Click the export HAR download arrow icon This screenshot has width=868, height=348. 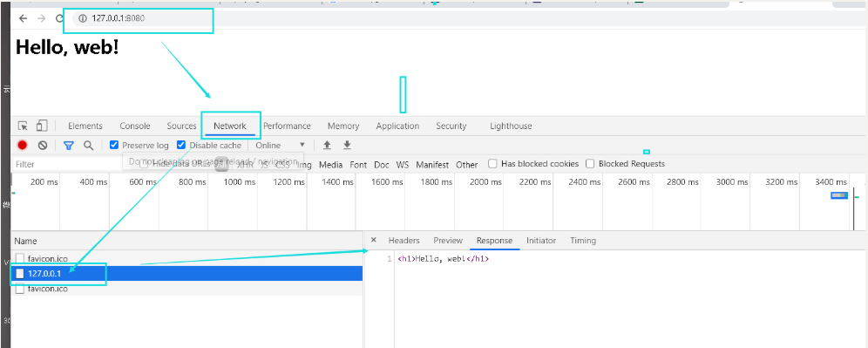click(347, 145)
